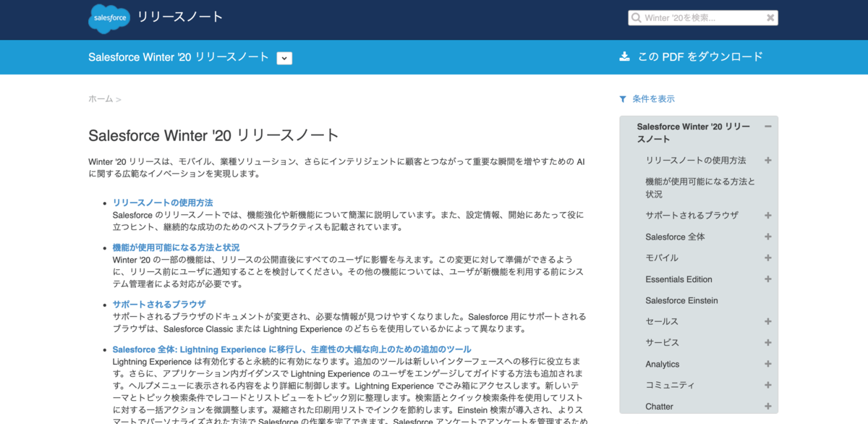868x424 pixels.
Task: Expand the サービス sidebar section
Action: pyautogui.click(x=767, y=342)
